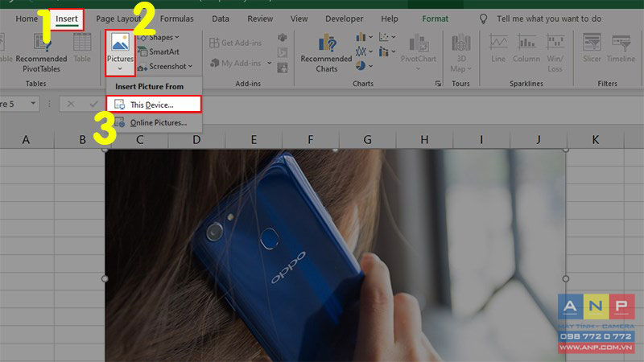Image resolution: width=644 pixels, height=362 pixels.
Task: Click Recommended Charts
Action: [326, 53]
